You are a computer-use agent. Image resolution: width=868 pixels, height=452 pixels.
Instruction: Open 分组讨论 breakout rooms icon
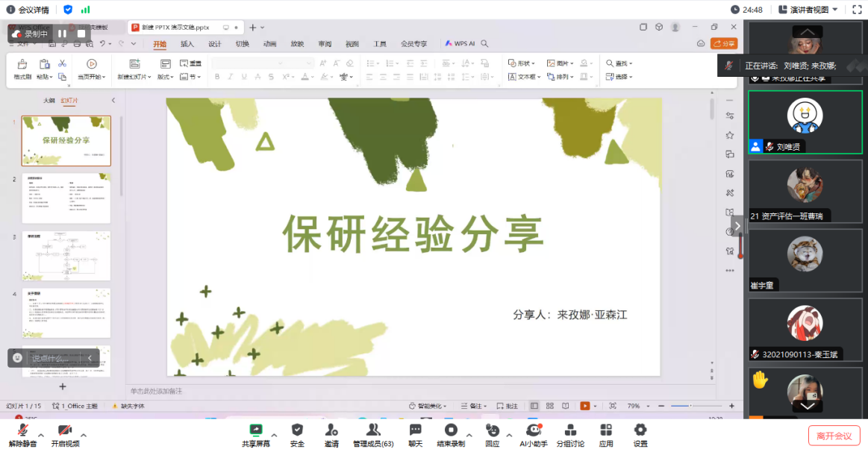pyautogui.click(x=570, y=431)
